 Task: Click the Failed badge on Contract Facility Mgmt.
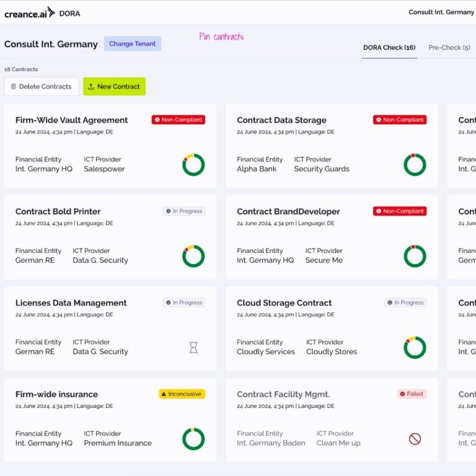click(x=412, y=394)
